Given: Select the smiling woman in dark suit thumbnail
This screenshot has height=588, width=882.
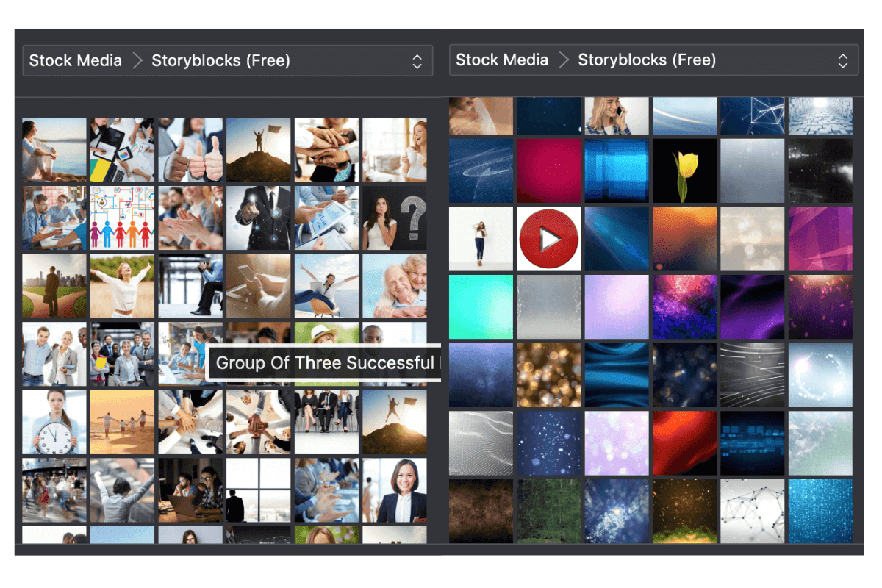Looking at the screenshot, I should 394,490.
